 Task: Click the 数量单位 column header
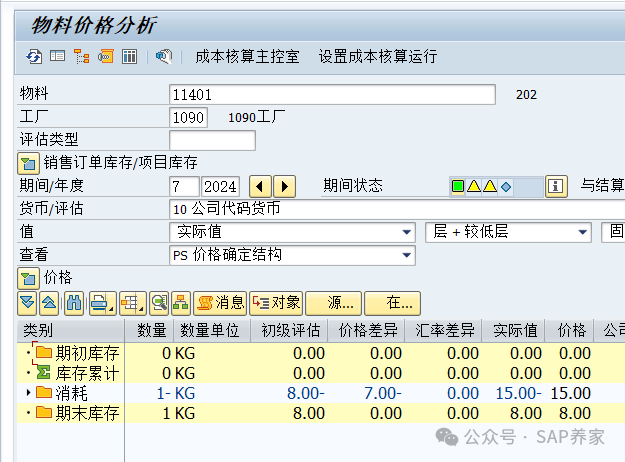pos(212,330)
